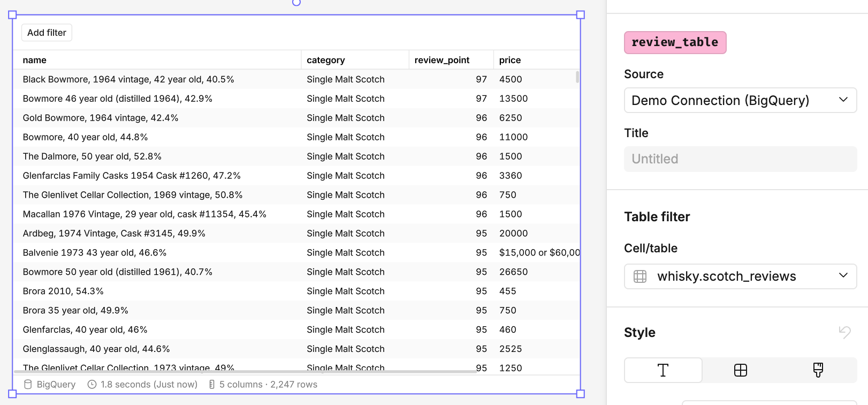Click the BigQuery database icon in footer
The image size is (868, 405).
[28, 385]
